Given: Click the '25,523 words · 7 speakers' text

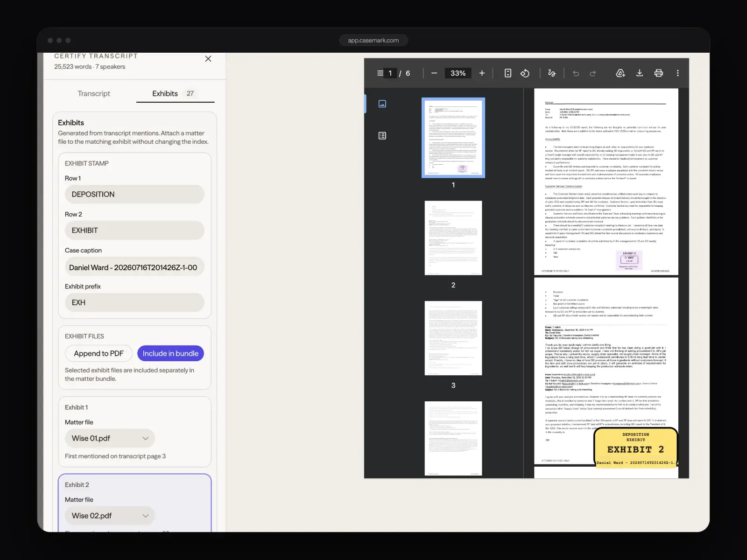Looking at the screenshot, I should click(x=90, y=67).
